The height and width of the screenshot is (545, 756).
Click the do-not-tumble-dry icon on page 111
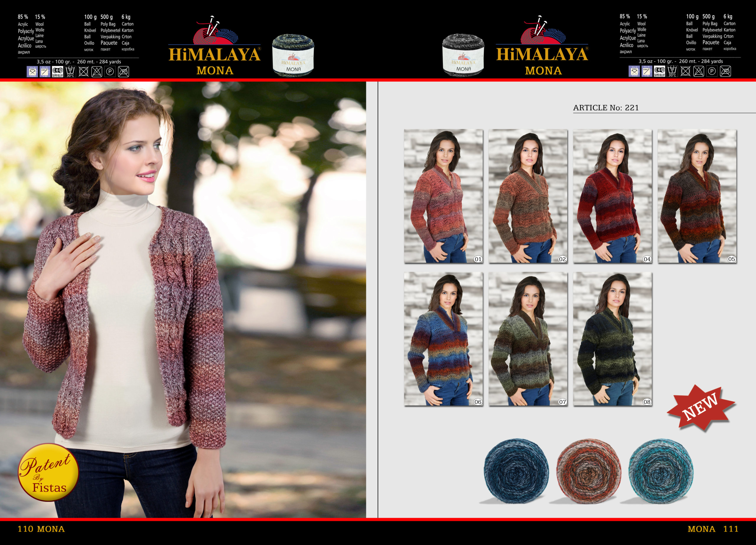686,71
